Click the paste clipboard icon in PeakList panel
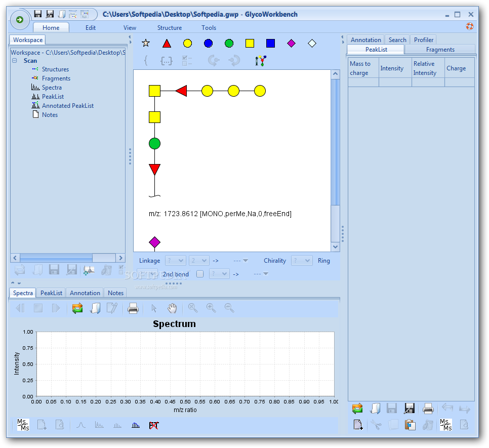 point(410,425)
